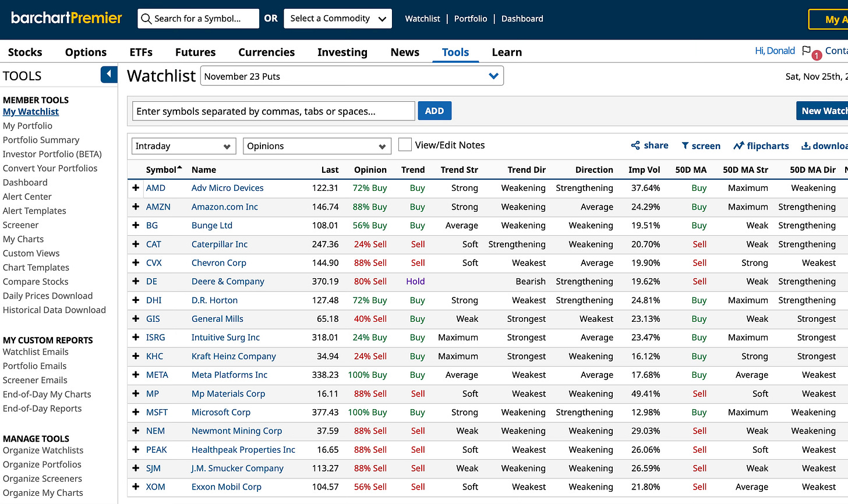Open the notifications flag icon
Image resolution: width=848 pixels, height=504 pixels.
[x=807, y=51]
